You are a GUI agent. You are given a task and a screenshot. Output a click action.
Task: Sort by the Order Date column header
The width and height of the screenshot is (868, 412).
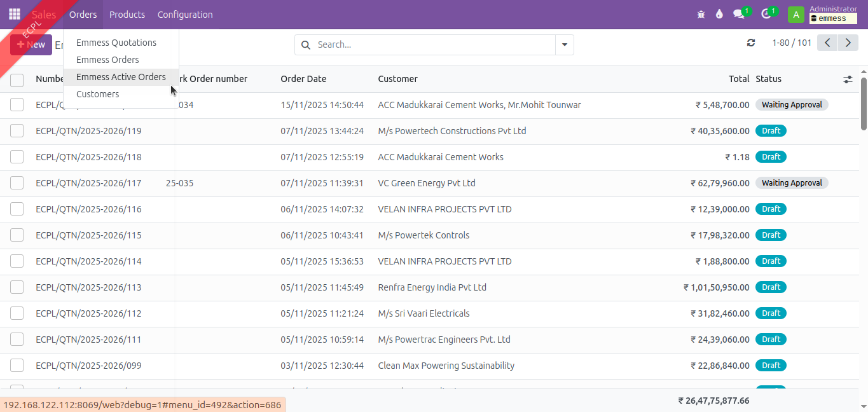[303, 79]
